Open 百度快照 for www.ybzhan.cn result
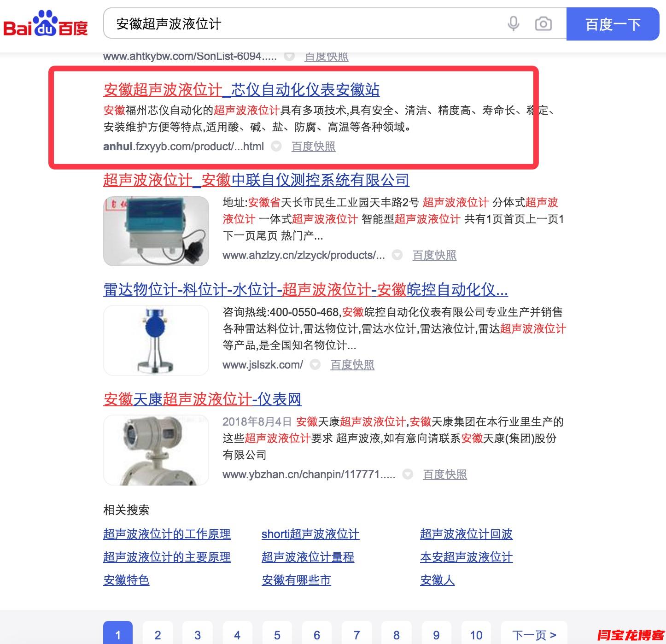The width and height of the screenshot is (666, 644). (x=445, y=474)
